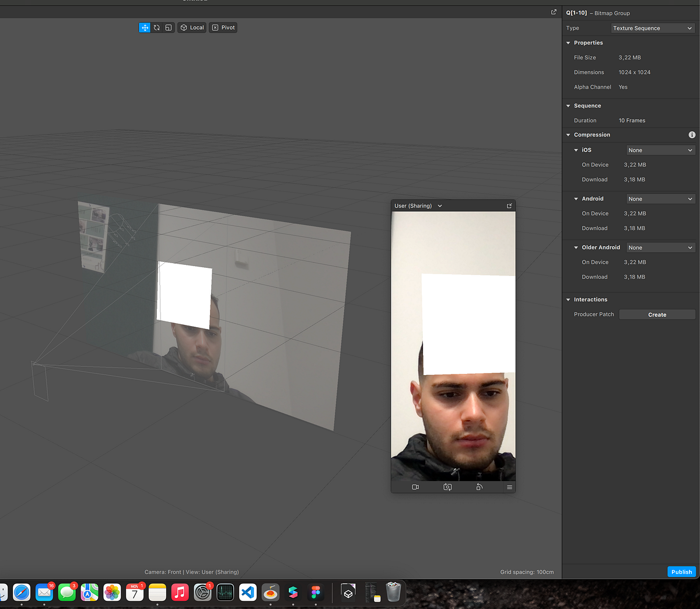Viewport: 700px width, 609px height.
Task: Pop out the simulator preview window
Action: (x=509, y=206)
